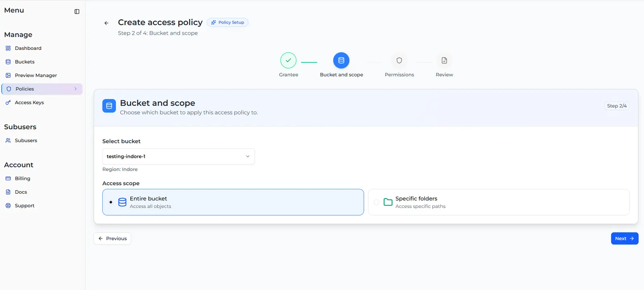Click the Step 2/4 badge
The width and height of the screenshot is (644, 290).
tap(617, 106)
